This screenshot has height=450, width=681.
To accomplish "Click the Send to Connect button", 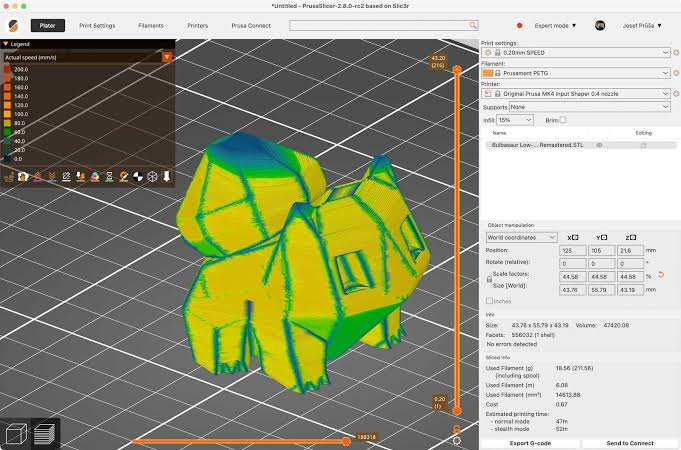I will 630,443.
